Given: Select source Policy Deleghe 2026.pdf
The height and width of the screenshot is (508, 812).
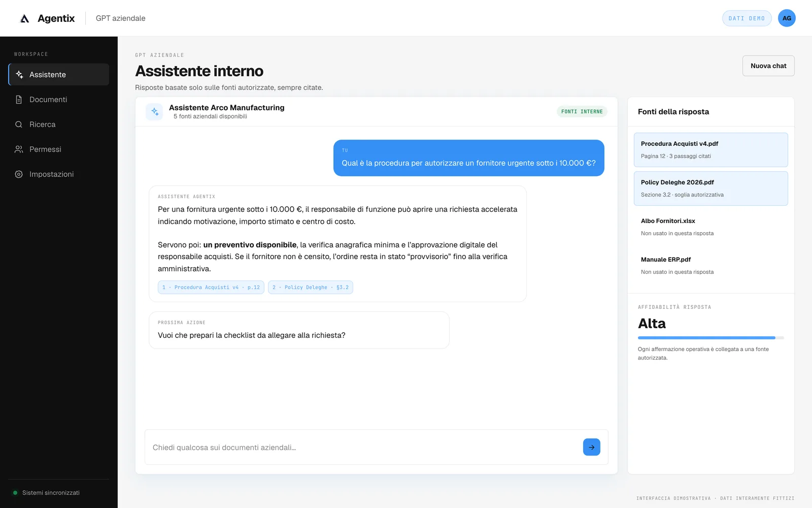Looking at the screenshot, I should coord(710,188).
